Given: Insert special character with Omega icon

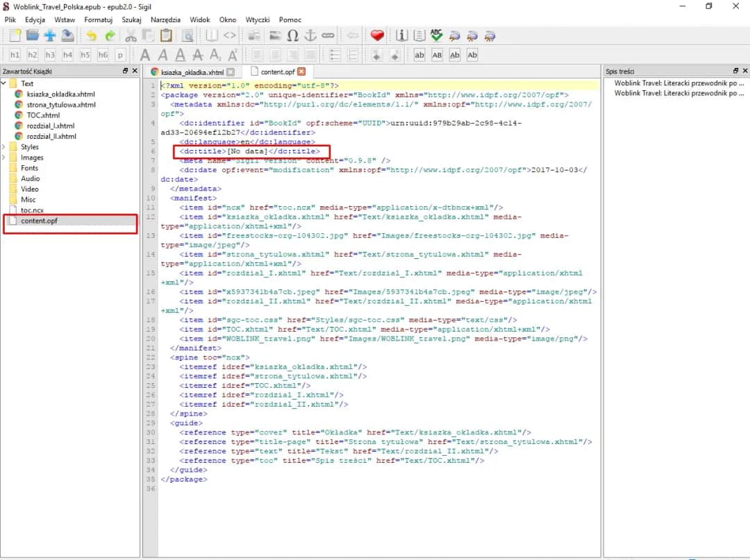Looking at the screenshot, I should pos(293,35).
